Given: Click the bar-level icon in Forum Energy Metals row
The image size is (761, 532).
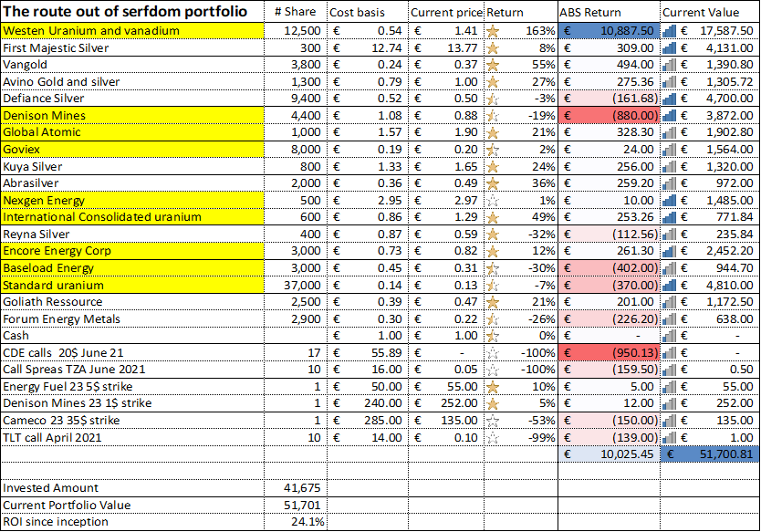Looking at the screenshot, I should pos(669,319).
